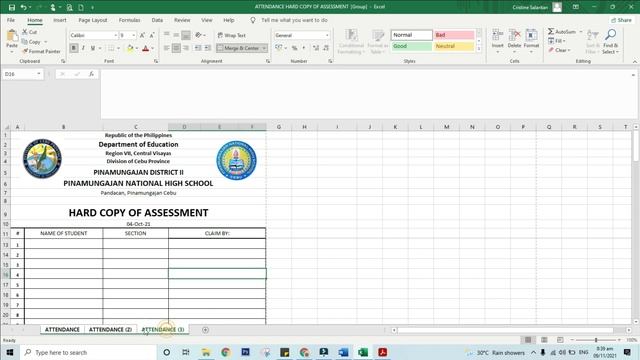Toggle Middle Align in Alignment group
Viewport: 640px width, 360px height.
(176, 36)
